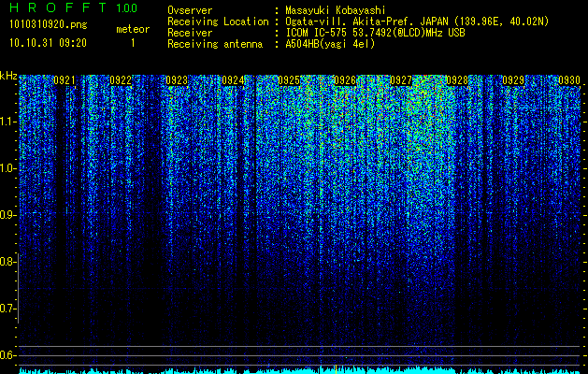Select the file name 1010310920.png
This screenshot has width=588, height=374.
pos(49,25)
